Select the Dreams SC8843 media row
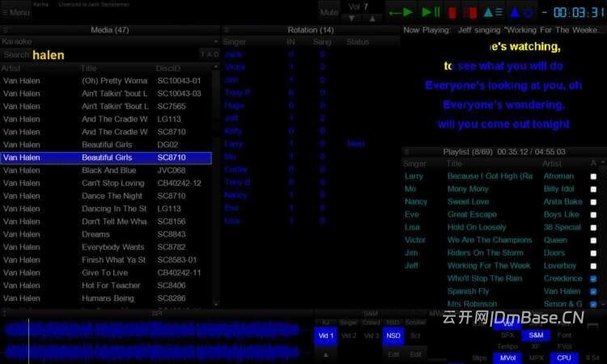The image size is (607, 364). [x=106, y=235]
